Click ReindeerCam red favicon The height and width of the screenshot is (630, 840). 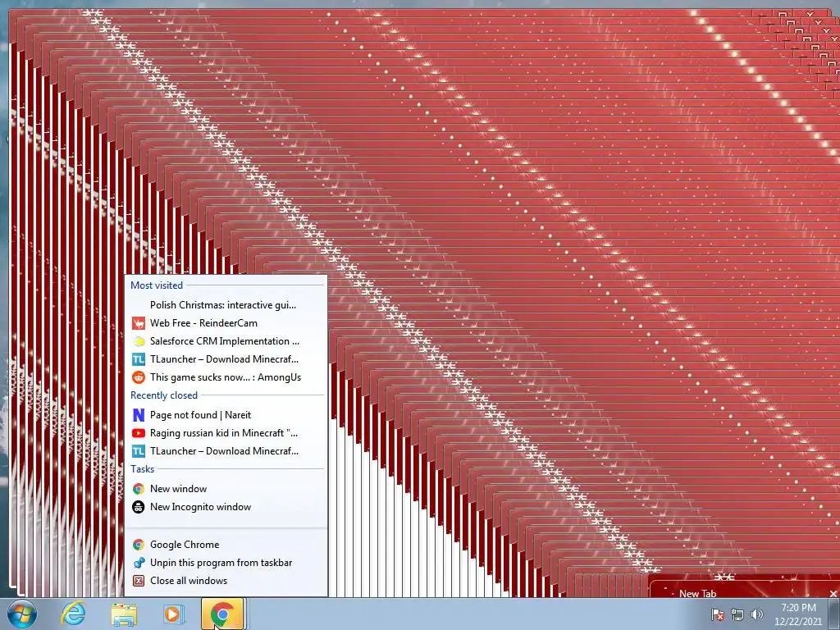(138, 323)
